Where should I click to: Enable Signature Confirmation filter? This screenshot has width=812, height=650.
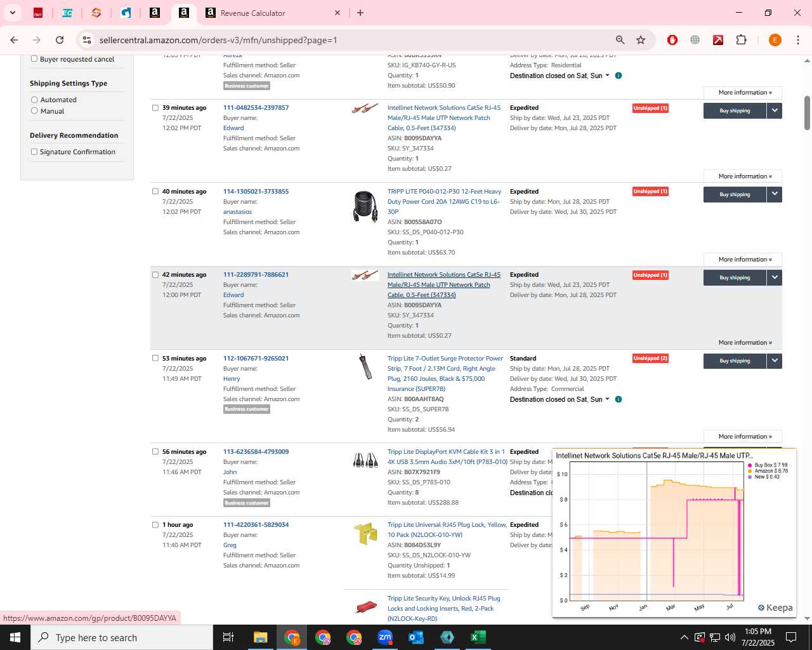coord(34,152)
